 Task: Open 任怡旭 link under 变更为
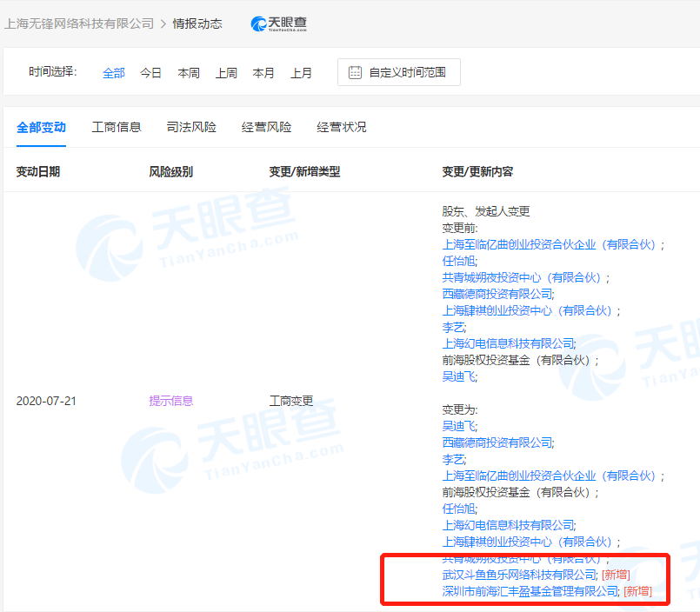tap(458, 509)
